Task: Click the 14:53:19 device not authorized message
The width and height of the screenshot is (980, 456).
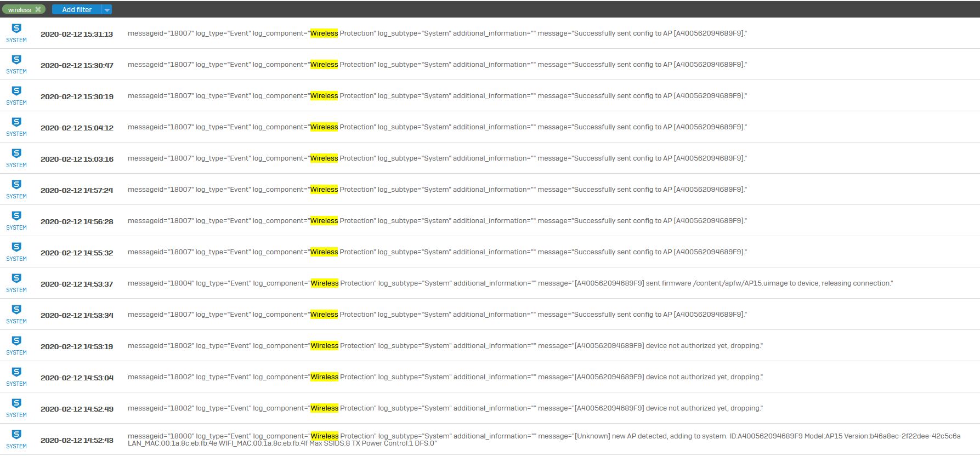Action: 445,346
